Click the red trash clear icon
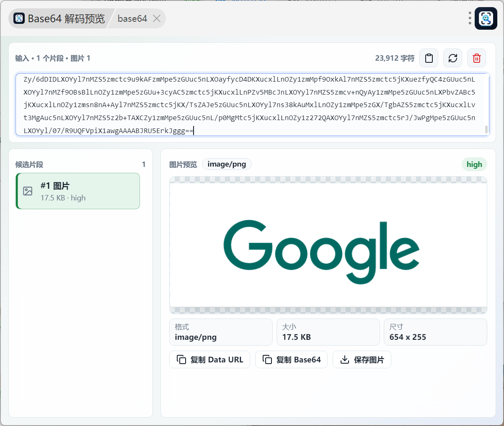504x426 pixels. [477, 58]
